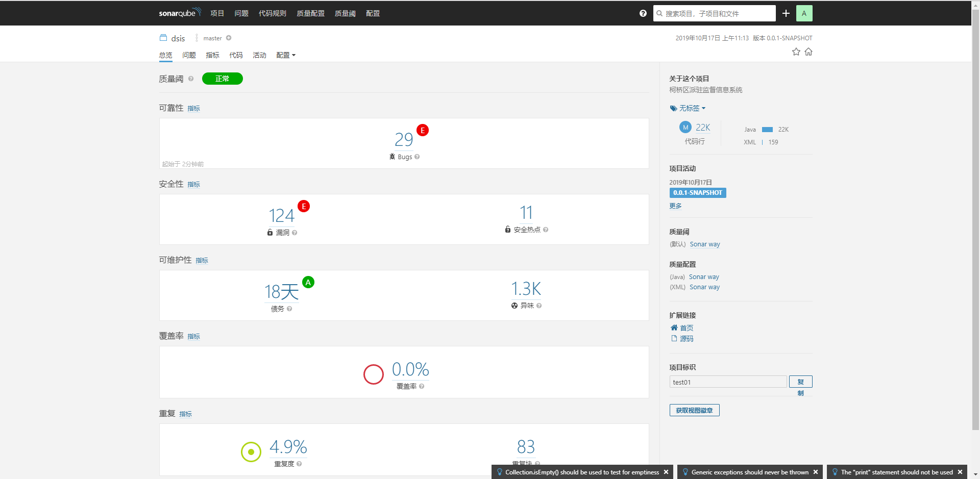Click the 0.0.1-SNAPSHOT version badge
The width and height of the screenshot is (980, 479).
click(x=698, y=193)
